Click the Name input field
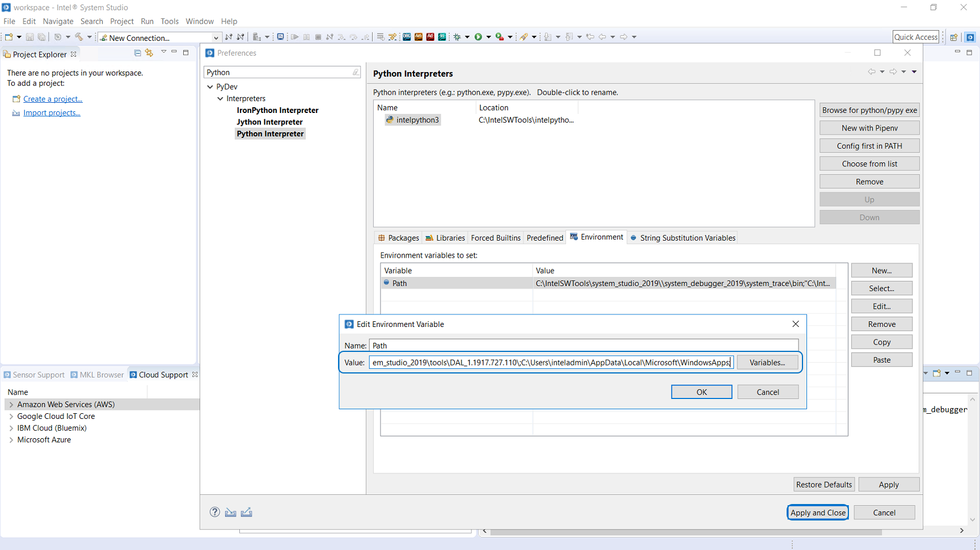 pyautogui.click(x=584, y=346)
